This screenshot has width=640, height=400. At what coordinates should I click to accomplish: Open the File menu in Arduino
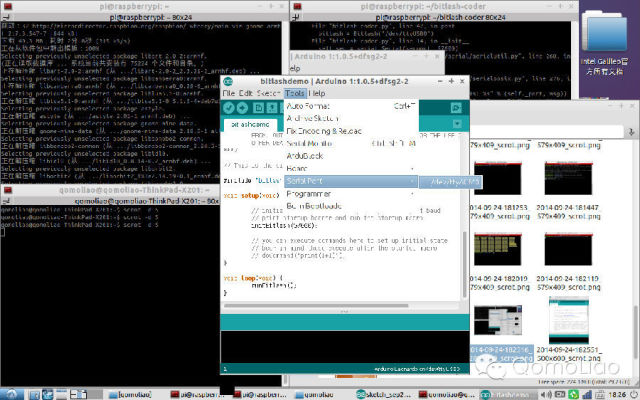(x=229, y=93)
